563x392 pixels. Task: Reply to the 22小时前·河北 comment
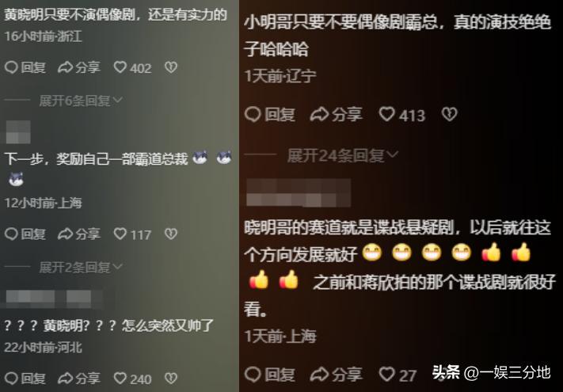tap(25, 379)
